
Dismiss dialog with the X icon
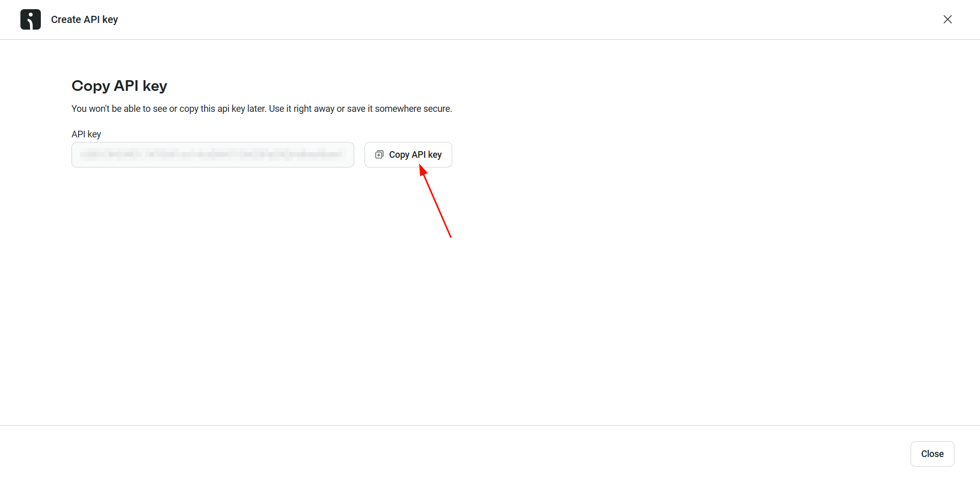[x=948, y=19]
